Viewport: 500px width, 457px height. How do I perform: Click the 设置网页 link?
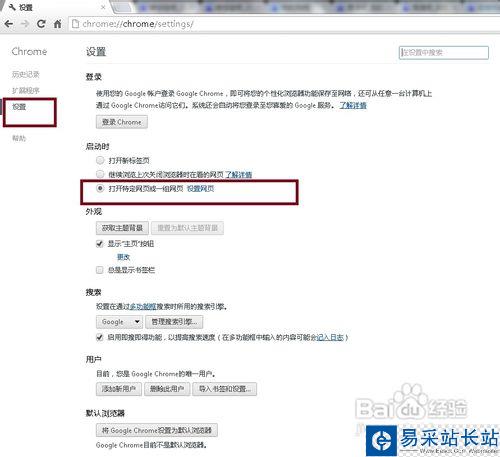click(x=200, y=189)
